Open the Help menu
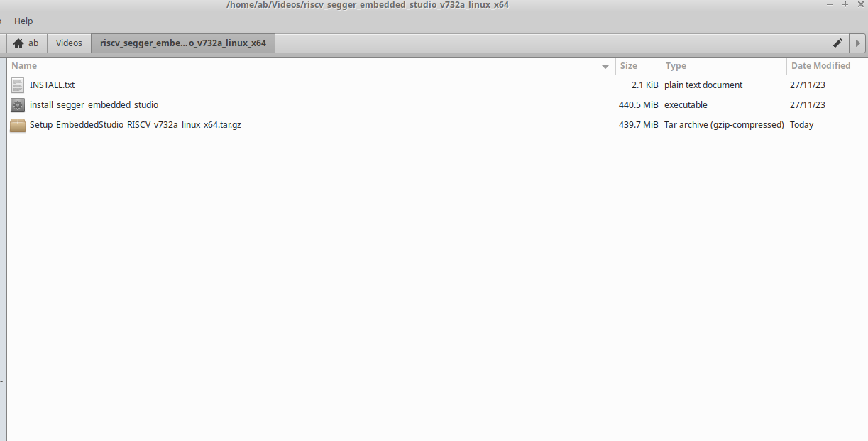Screen dimensions: 868x441 tap(23, 21)
